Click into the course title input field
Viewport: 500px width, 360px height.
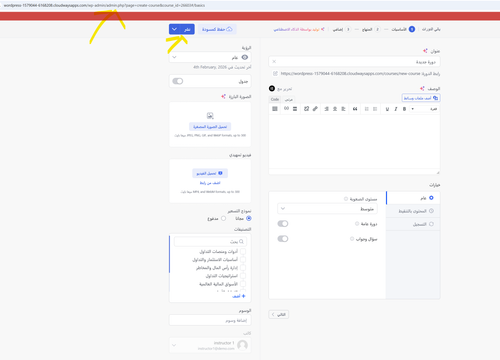pyautogui.click(x=354, y=62)
